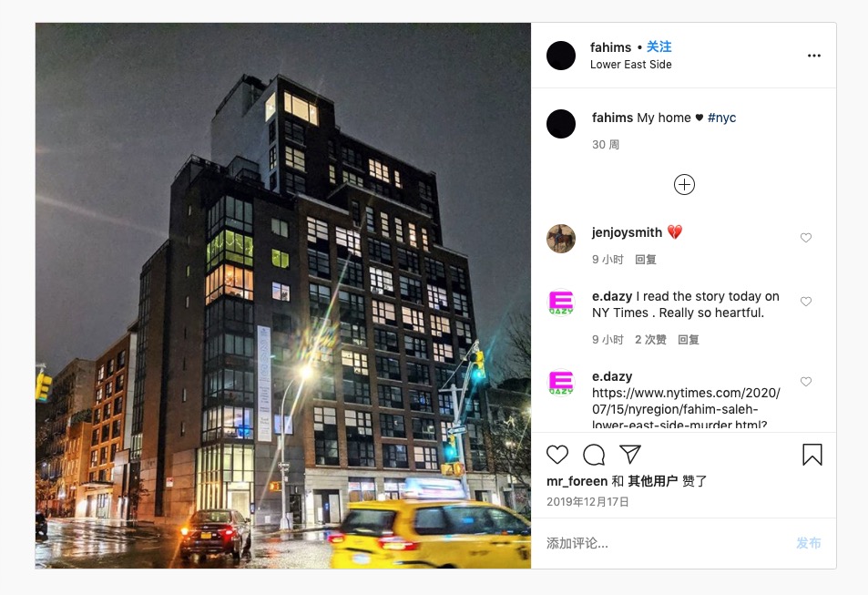Share post via paper plane icon
Viewport: 868px width, 595px height.
(630, 454)
